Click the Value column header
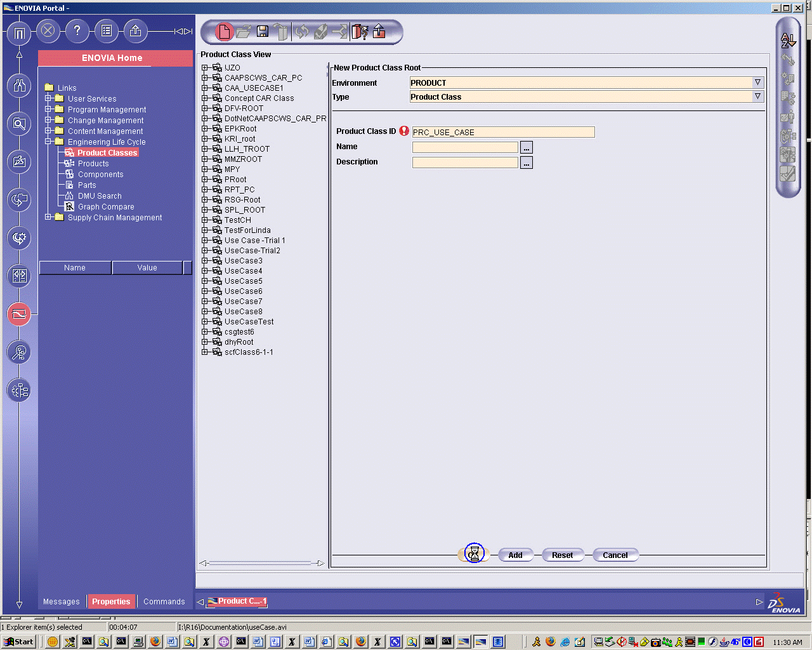812x650 pixels. (147, 268)
